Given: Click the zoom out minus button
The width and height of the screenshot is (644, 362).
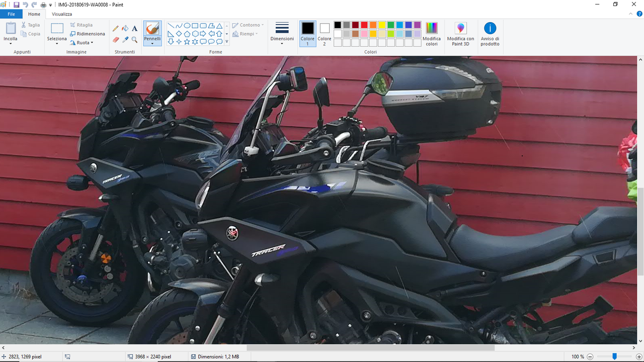Looking at the screenshot, I should 590,356.
